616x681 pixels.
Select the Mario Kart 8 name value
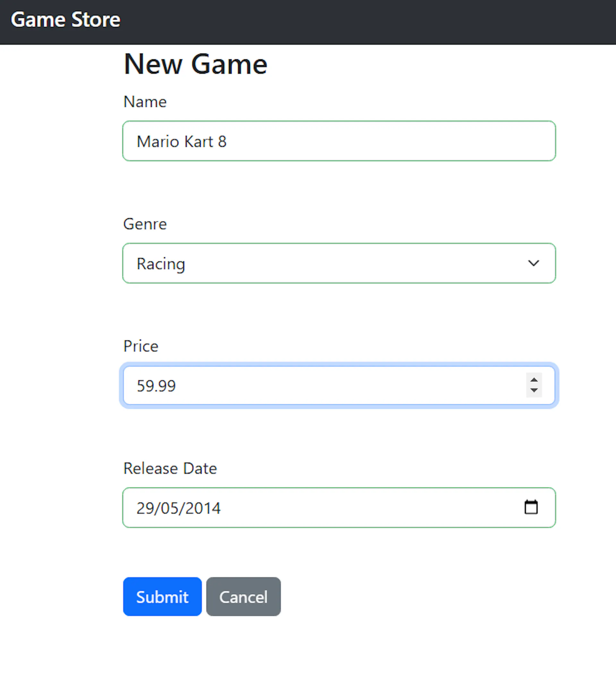point(182,141)
